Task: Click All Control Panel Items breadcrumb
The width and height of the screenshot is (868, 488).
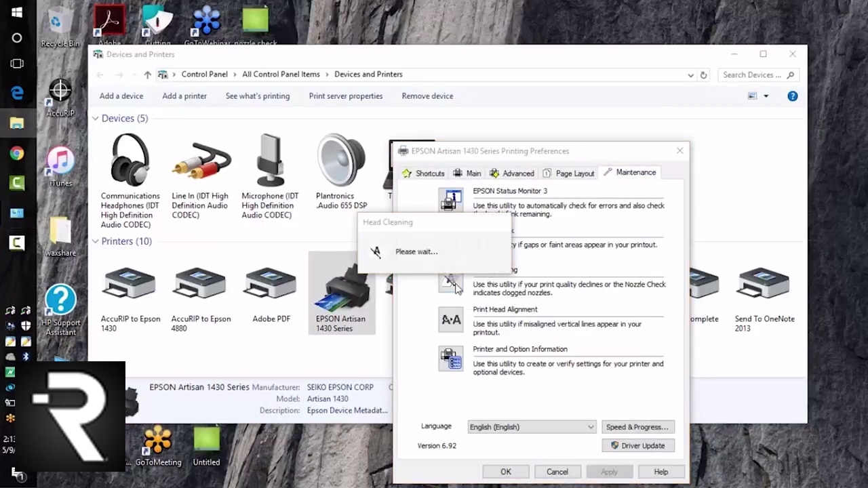Action: [x=281, y=75]
